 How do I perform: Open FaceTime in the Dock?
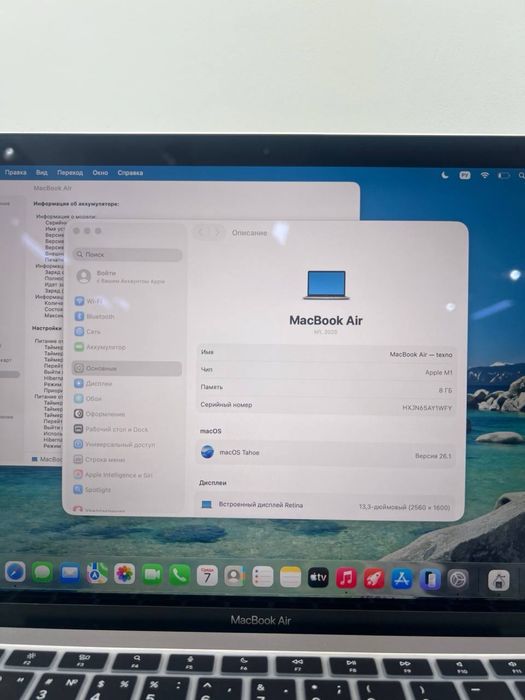click(152, 575)
